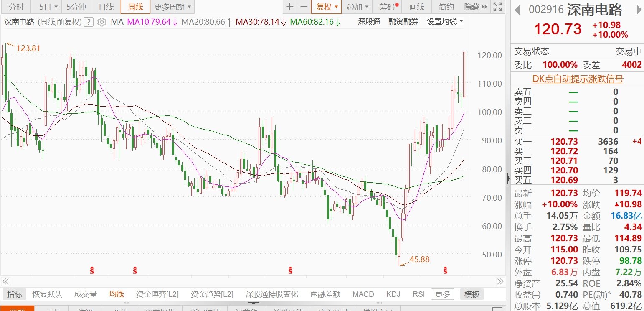Toggle the 两融差额 indicator
644x311 pixels.
point(325,294)
